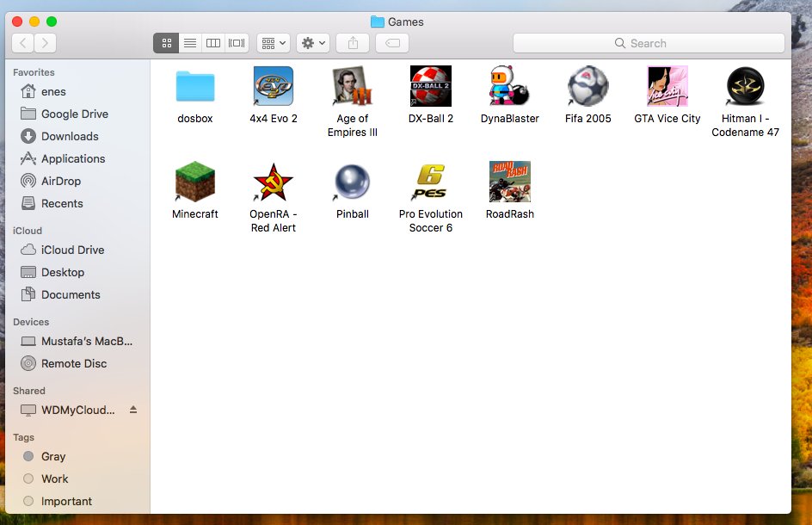This screenshot has width=812, height=525.
Task: Go back with the back arrow
Action: click(22, 43)
